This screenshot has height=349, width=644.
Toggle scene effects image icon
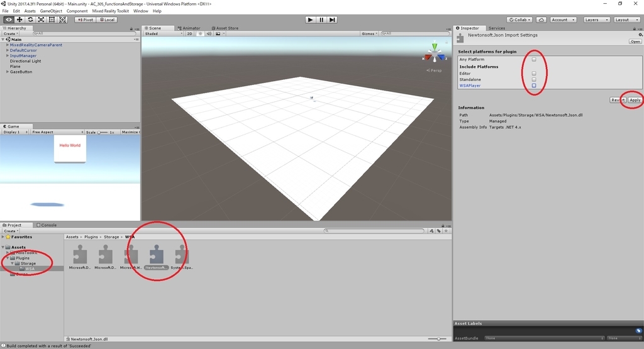coord(218,34)
